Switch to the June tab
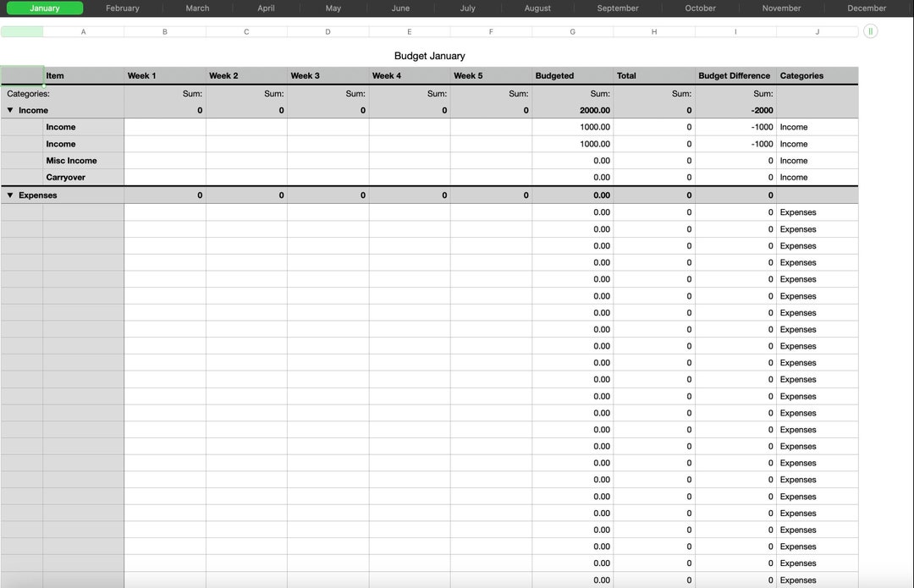The width and height of the screenshot is (914, 588). pyautogui.click(x=399, y=8)
